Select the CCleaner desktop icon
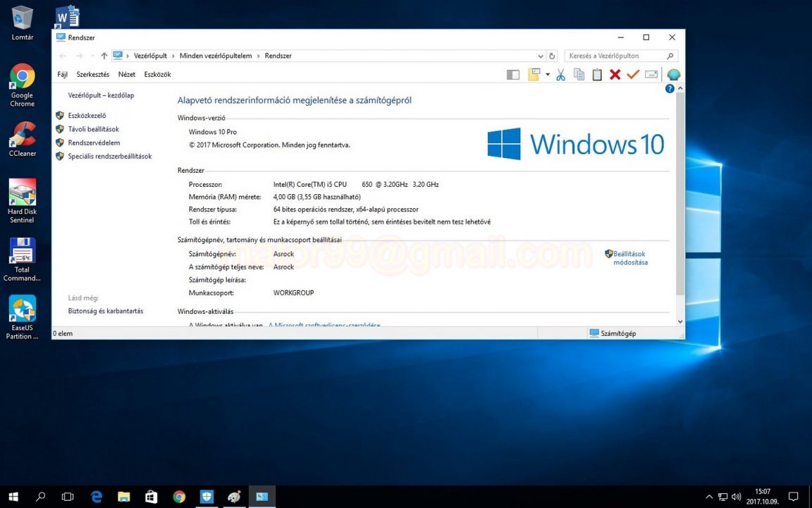The height and width of the screenshot is (508, 812). (x=23, y=140)
